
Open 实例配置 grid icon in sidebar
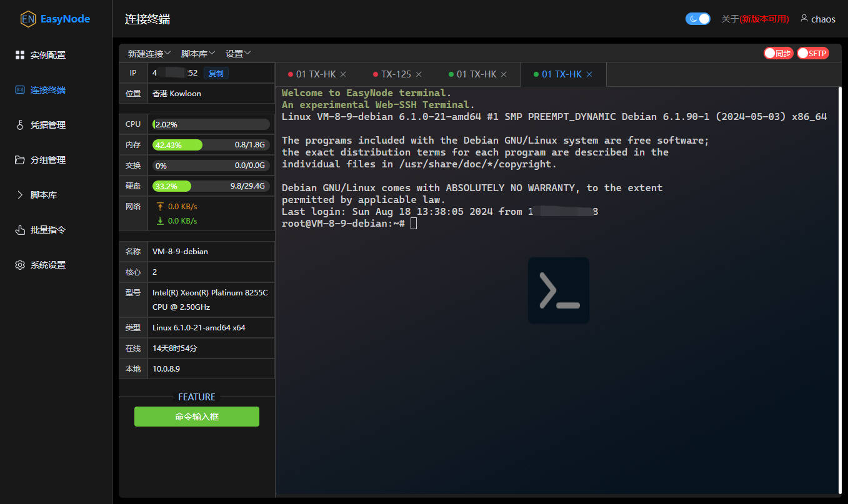20,55
